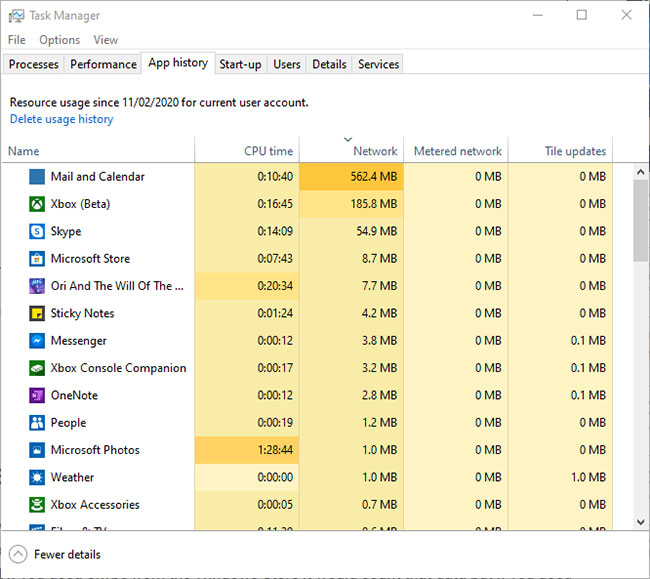Switch to the Start-up tab

click(240, 64)
